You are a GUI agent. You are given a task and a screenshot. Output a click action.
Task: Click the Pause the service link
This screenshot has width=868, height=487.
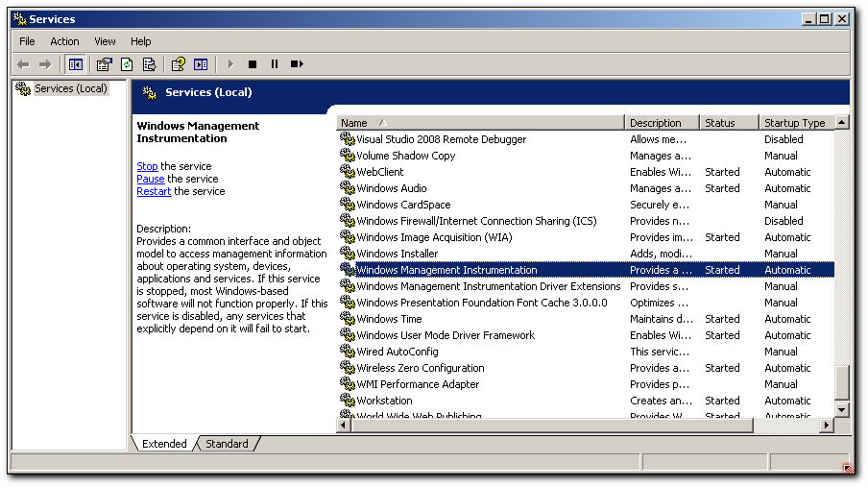pyautogui.click(x=151, y=179)
